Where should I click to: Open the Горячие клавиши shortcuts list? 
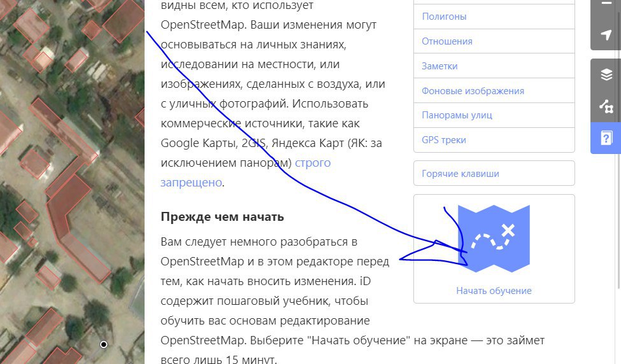(494, 173)
